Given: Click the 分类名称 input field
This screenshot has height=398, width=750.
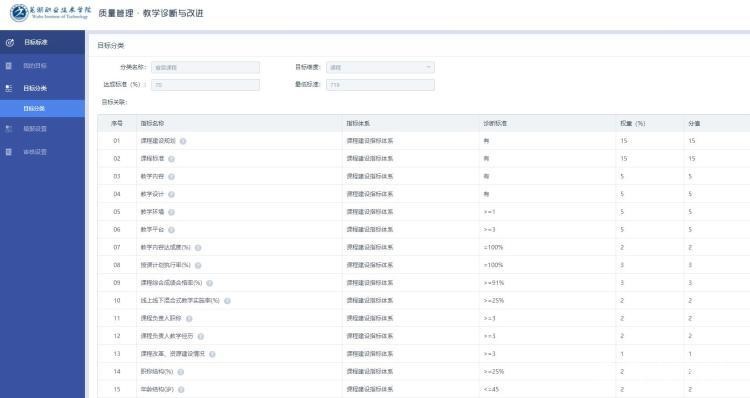Looking at the screenshot, I should coord(205,67).
